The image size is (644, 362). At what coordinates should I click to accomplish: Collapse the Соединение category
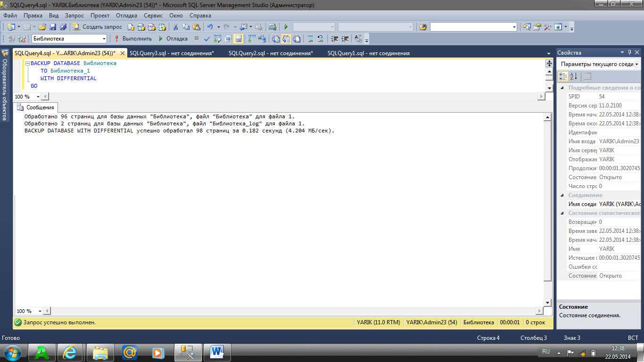[562, 195]
